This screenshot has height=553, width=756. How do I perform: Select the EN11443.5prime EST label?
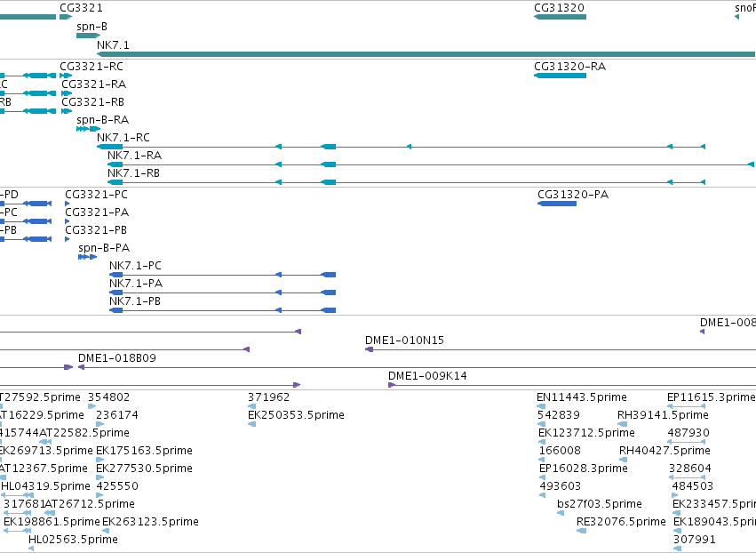pos(582,397)
